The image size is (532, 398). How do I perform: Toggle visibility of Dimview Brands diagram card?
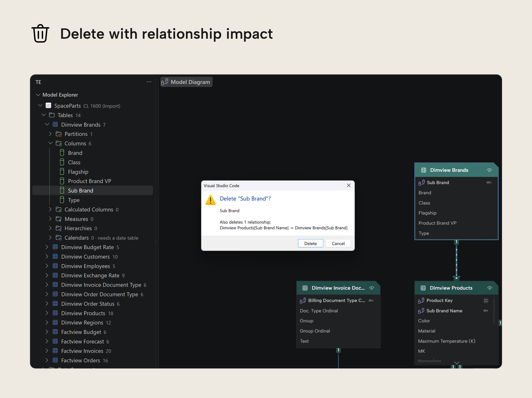click(x=489, y=170)
